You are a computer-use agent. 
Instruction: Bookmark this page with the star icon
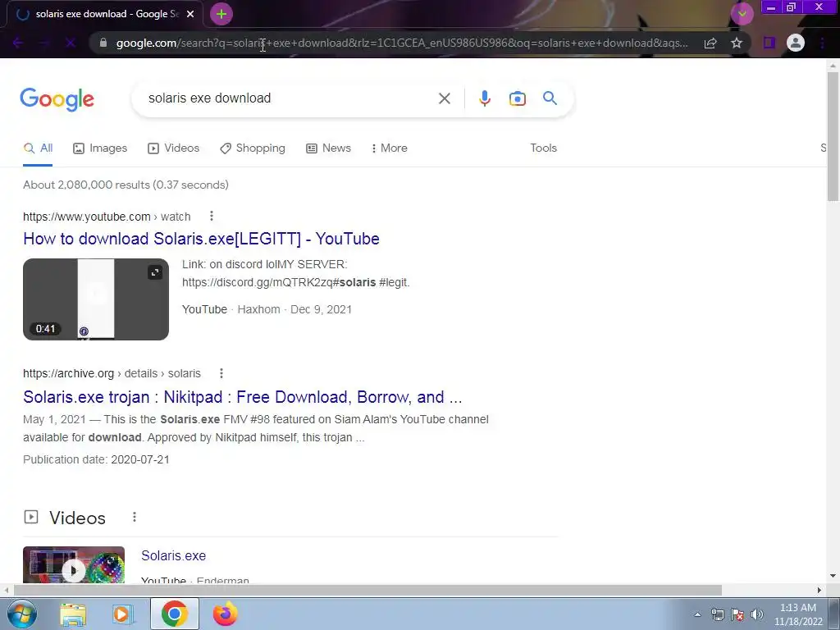737,43
